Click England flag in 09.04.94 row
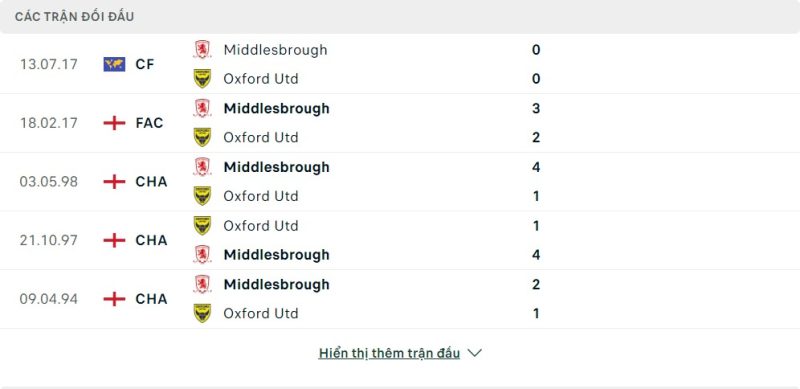 tap(114, 299)
